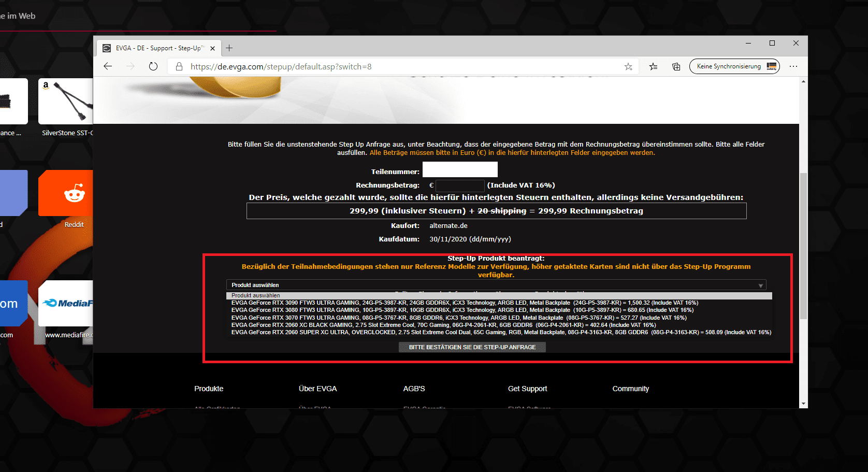Open the Get Support footer link
The width and height of the screenshot is (868, 472).
click(x=527, y=389)
